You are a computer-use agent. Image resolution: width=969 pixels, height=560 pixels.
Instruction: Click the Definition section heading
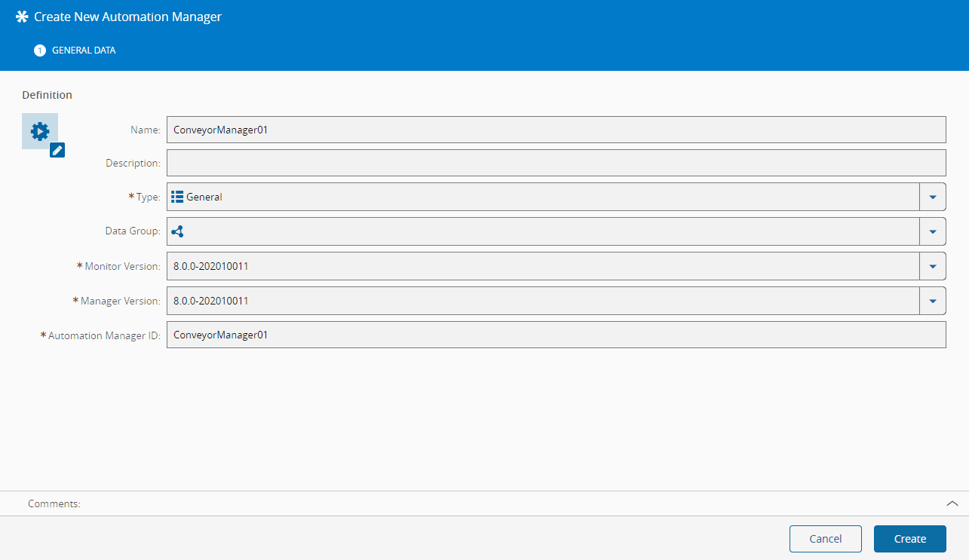(47, 95)
